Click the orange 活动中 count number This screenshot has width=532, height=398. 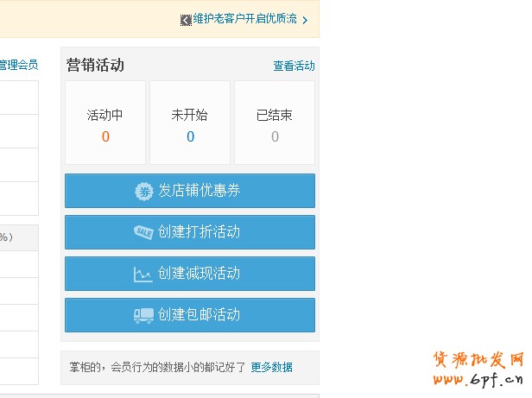pos(105,136)
